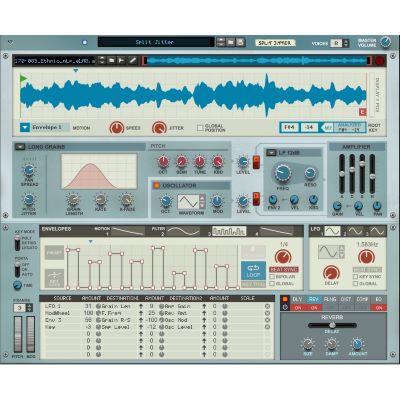This screenshot has height=400, width=400.
Task: Click the LFO Delay knob
Action: 331,273
